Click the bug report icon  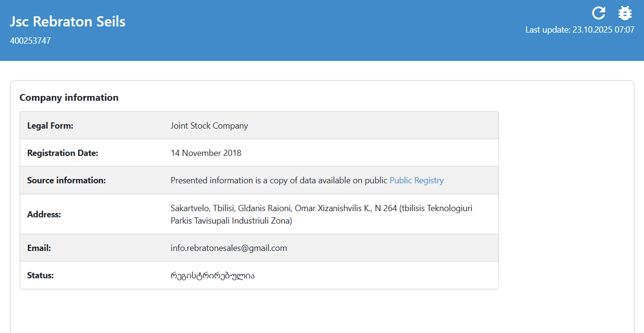pos(625,13)
